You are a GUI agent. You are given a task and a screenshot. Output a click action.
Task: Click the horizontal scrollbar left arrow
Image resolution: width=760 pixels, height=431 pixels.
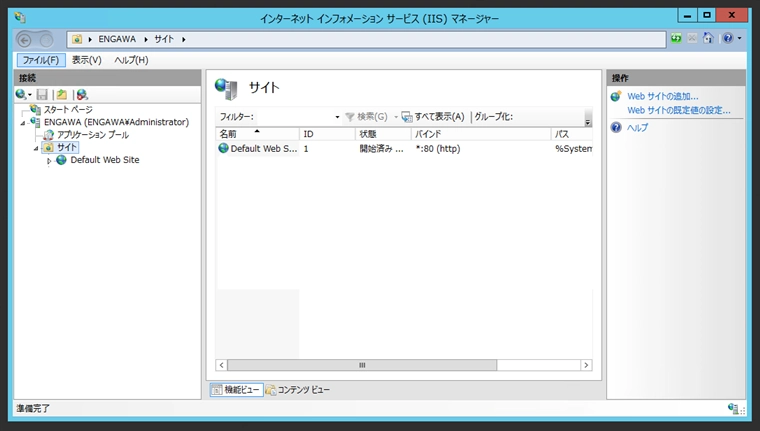tap(222, 365)
